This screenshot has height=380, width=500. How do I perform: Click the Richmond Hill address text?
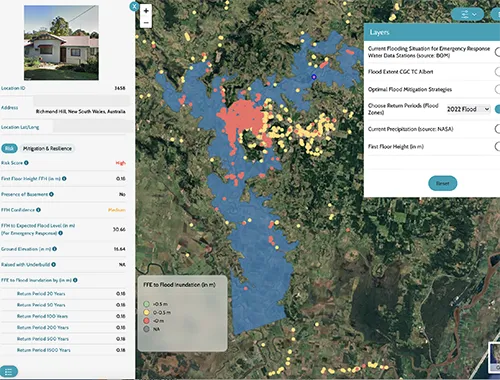coord(81,111)
